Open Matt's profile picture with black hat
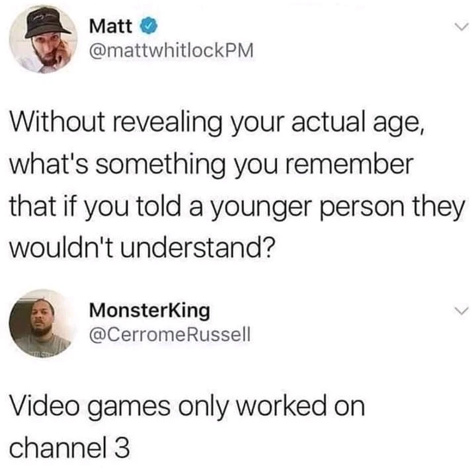The width and height of the screenshot is (476, 468). (43, 40)
